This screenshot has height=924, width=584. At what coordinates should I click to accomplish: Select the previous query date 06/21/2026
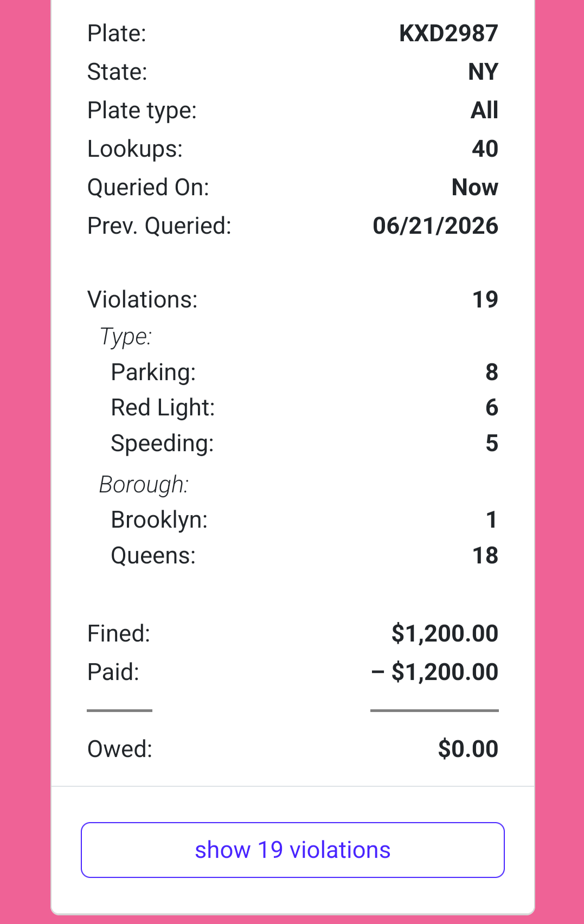(x=435, y=226)
